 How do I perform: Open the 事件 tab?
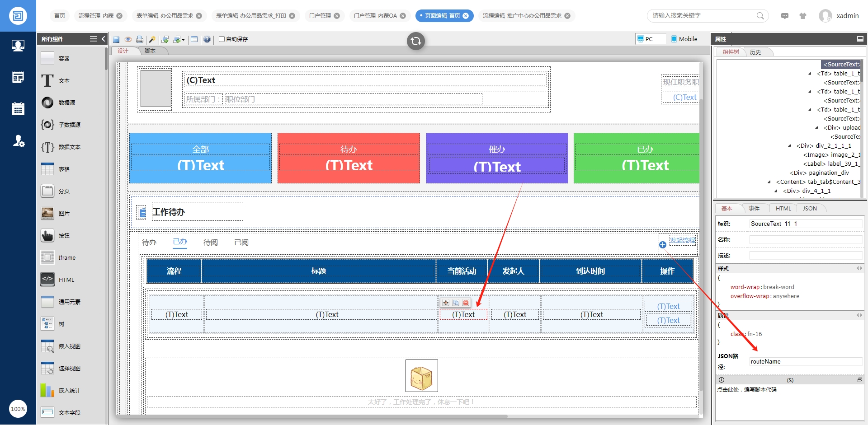[x=754, y=208]
